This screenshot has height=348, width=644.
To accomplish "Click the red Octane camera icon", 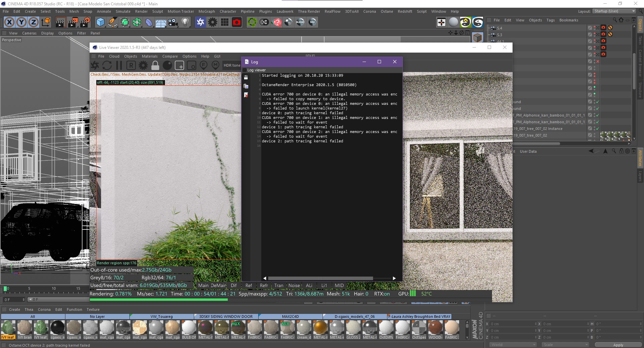I will (237, 22).
